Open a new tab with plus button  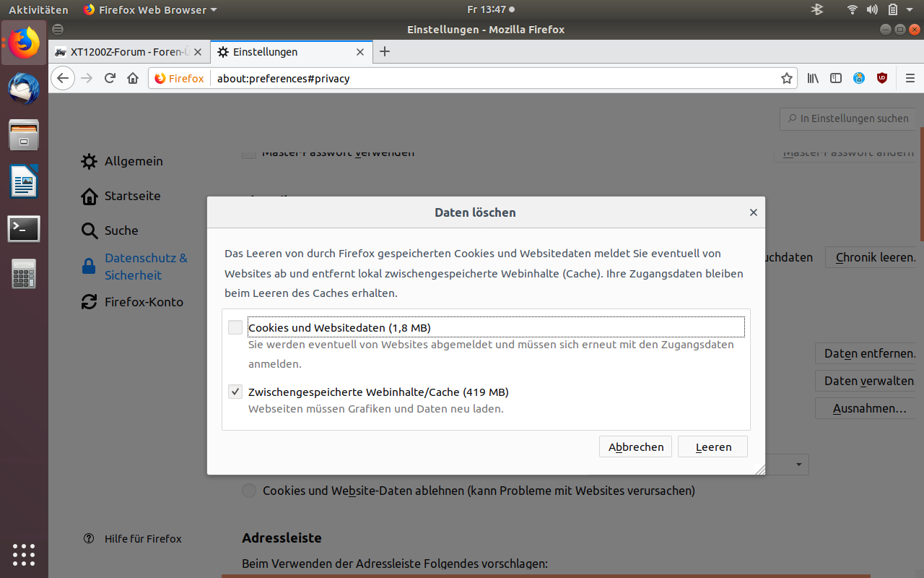pyautogui.click(x=385, y=51)
